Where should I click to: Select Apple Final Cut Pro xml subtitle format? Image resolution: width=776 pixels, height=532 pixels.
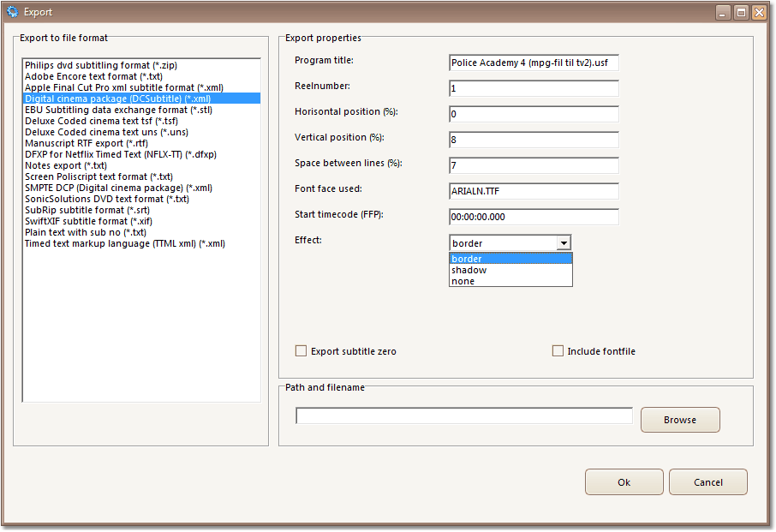pyautogui.click(x=141, y=87)
